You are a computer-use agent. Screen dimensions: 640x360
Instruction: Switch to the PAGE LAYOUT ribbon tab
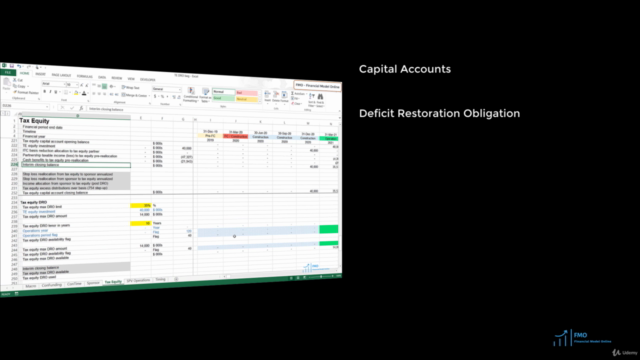pyautogui.click(x=62, y=75)
